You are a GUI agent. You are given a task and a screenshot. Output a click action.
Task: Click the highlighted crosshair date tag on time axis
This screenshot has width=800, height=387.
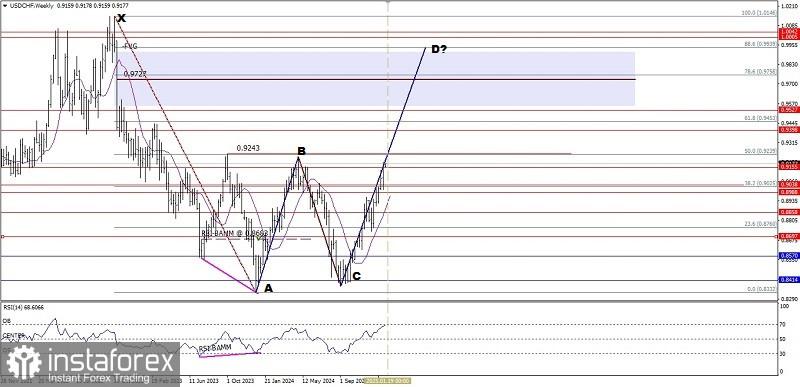click(387, 380)
